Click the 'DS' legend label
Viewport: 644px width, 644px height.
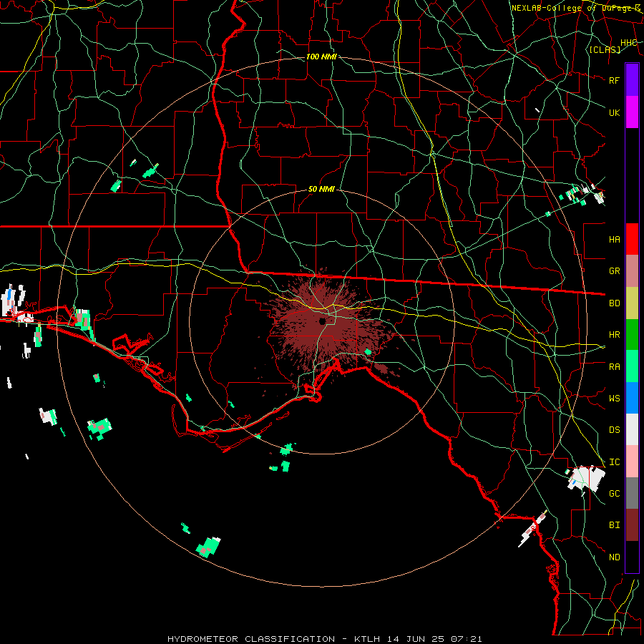coord(614,430)
